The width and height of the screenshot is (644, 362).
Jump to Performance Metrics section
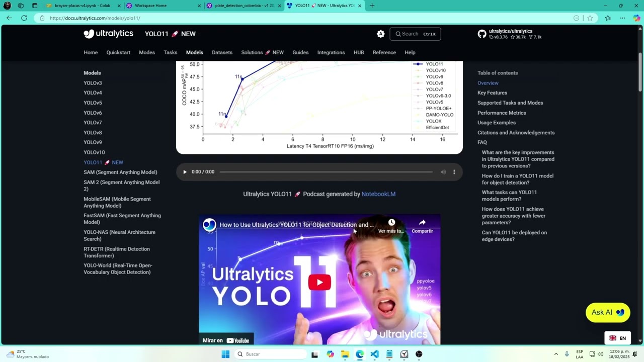(502, 113)
